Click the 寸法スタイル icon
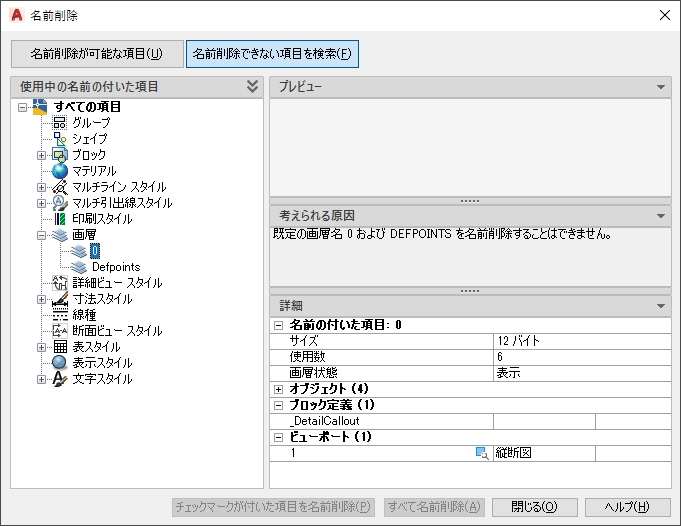 (60, 299)
